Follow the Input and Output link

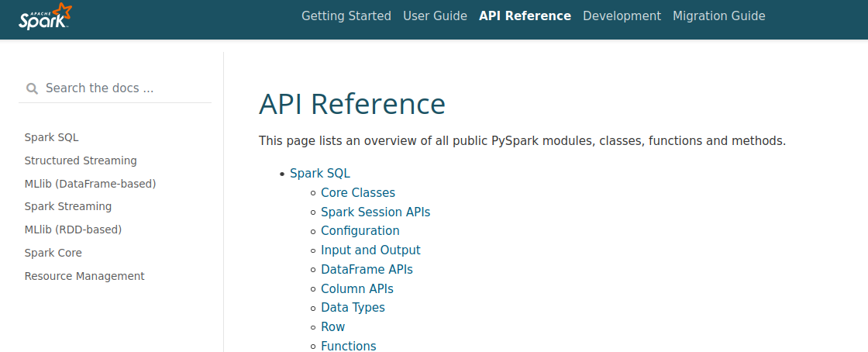coord(371,250)
